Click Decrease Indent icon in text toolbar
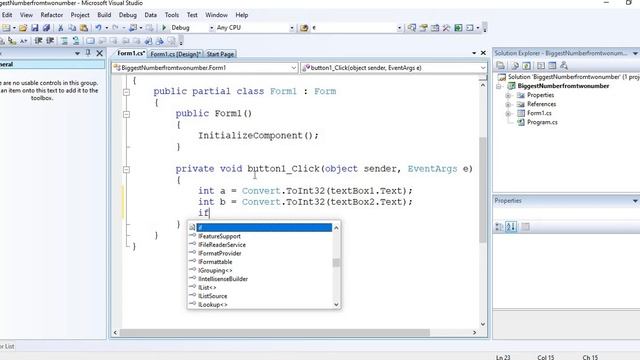 pos(38,41)
